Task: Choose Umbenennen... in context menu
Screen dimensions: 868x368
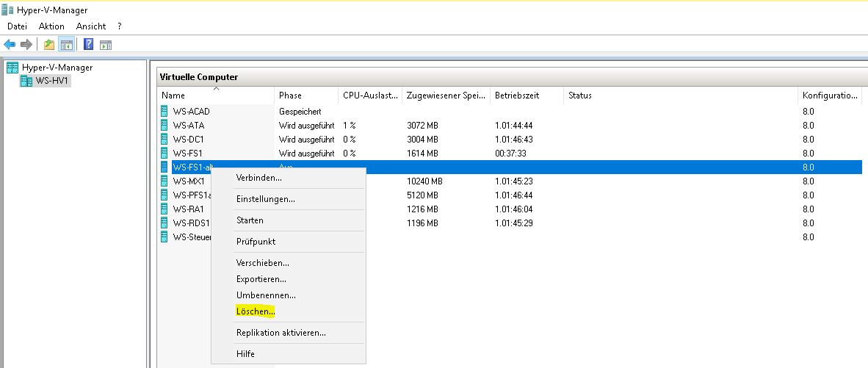Action: pyautogui.click(x=289, y=295)
